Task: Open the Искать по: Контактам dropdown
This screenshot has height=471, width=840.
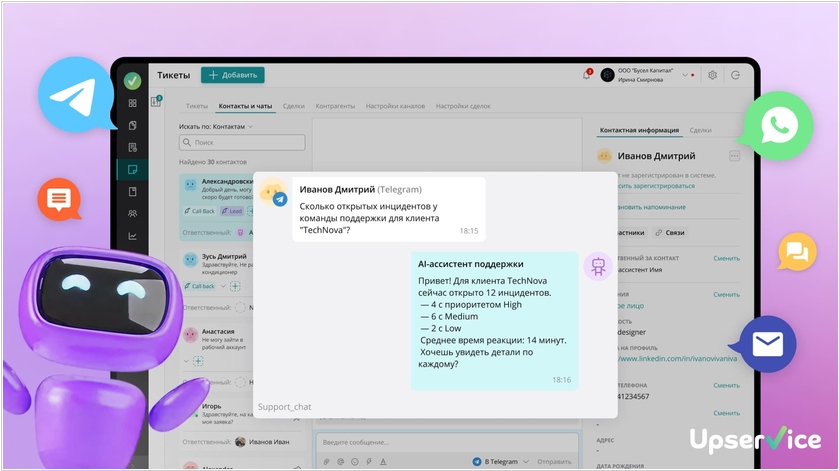Action: click(x=216, y=126)
